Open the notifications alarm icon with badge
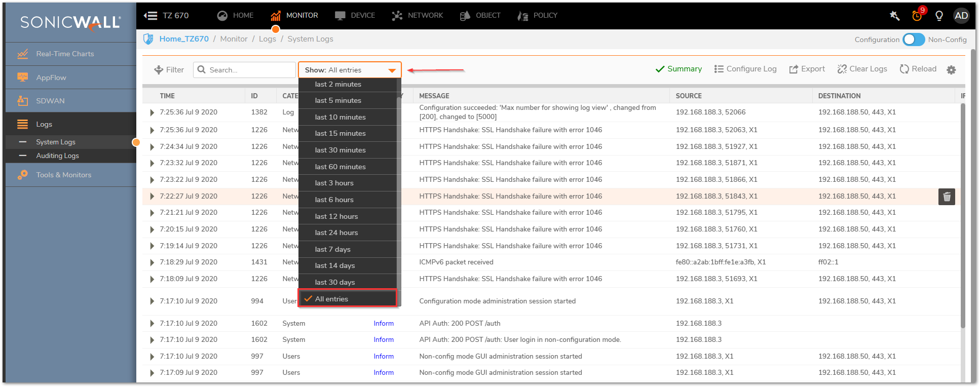The image size is (980, 387). tap(917, 16)
